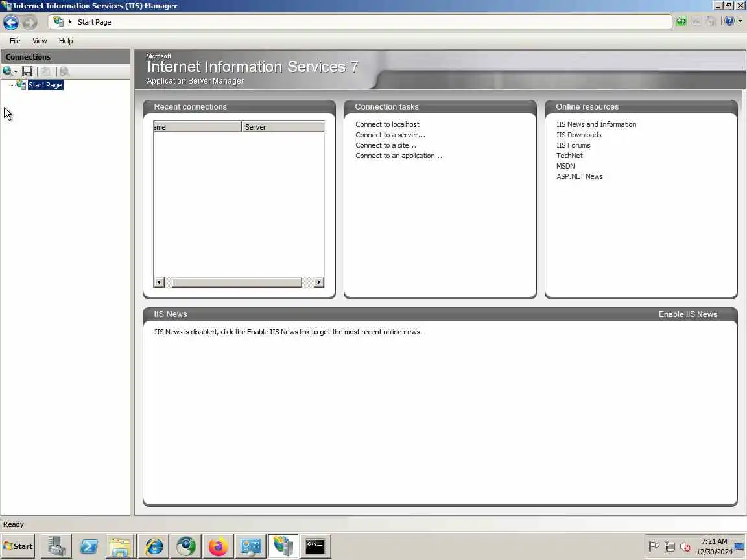Screen dimensions: 747x560
Task: Click the left scroll arrow in Recent connections
Action: 159,283
